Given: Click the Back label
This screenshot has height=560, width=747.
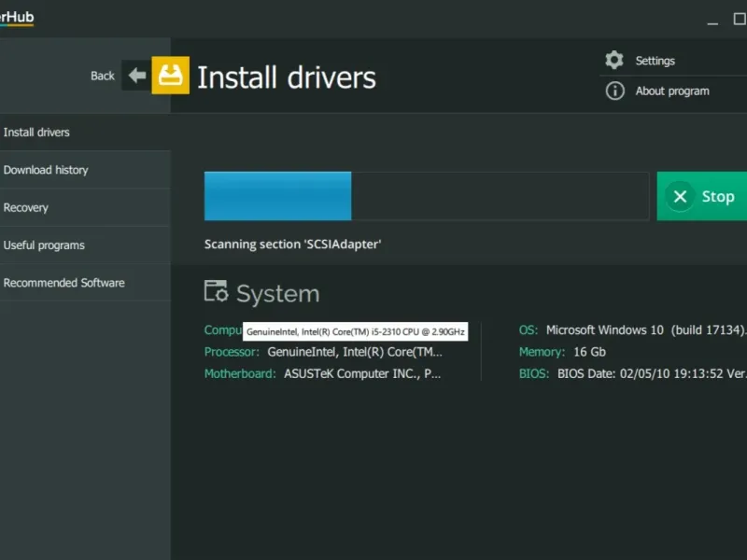Looking at the screenshot, I should click(103, 76).
